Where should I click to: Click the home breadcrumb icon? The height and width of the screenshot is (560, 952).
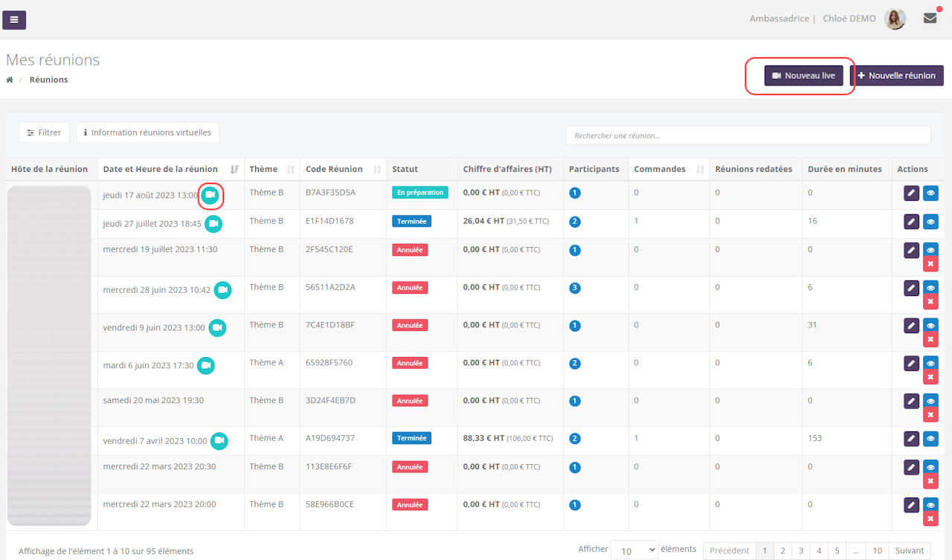[x=10, y=80]
